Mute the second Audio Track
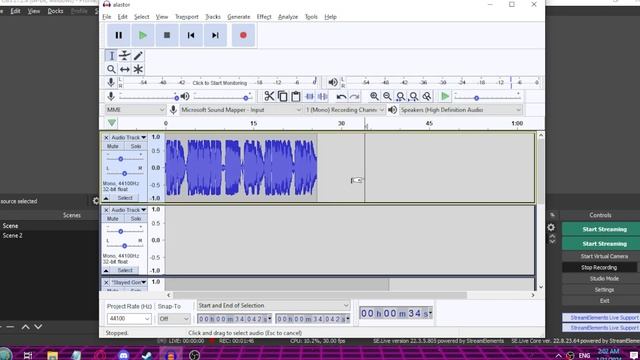 (113, 219)
